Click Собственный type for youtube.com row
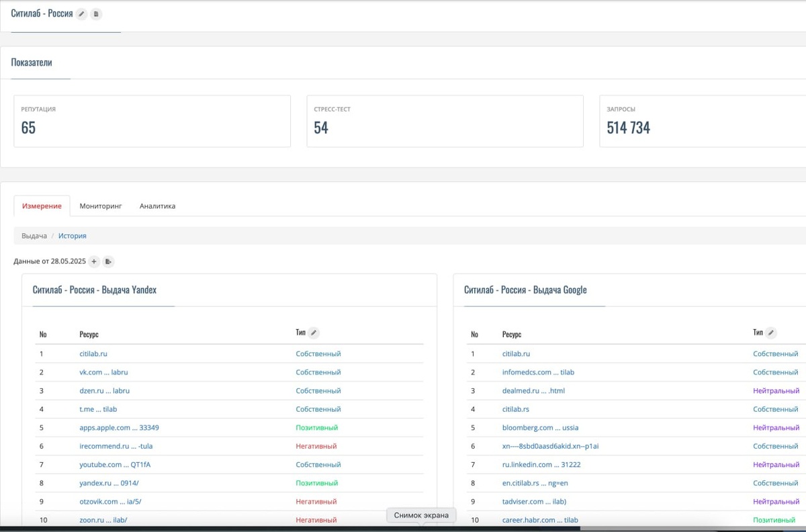This screenshot has width=806, height=532. click(x=318, y=464)
